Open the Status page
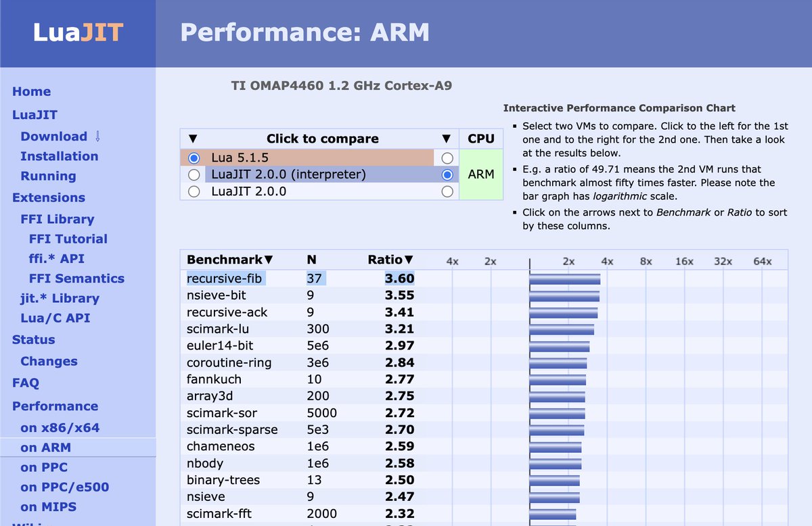 tap(33, 339)
